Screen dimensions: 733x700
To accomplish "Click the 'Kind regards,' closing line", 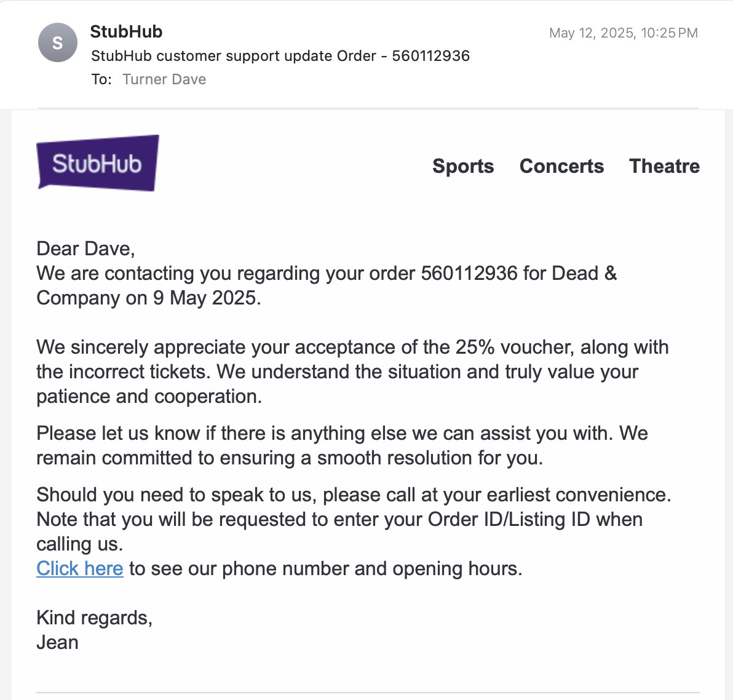I will pos(95,618).
